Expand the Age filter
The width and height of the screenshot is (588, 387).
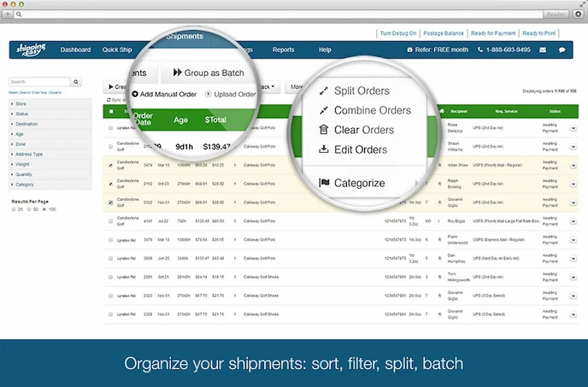[x=50, y=134]
